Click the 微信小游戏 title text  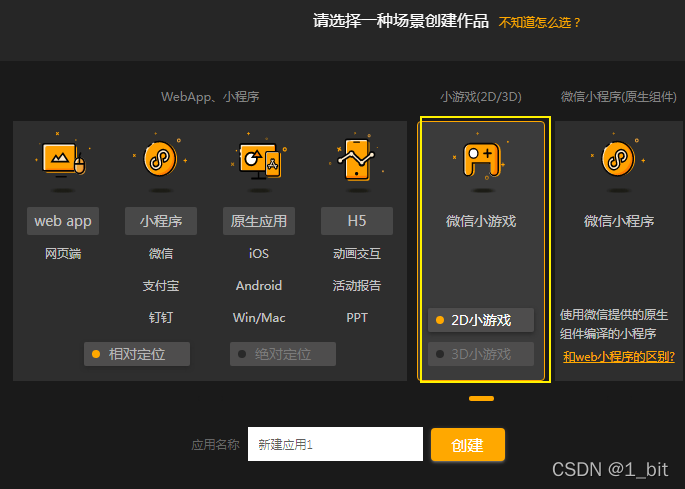[x=481, y=221]
